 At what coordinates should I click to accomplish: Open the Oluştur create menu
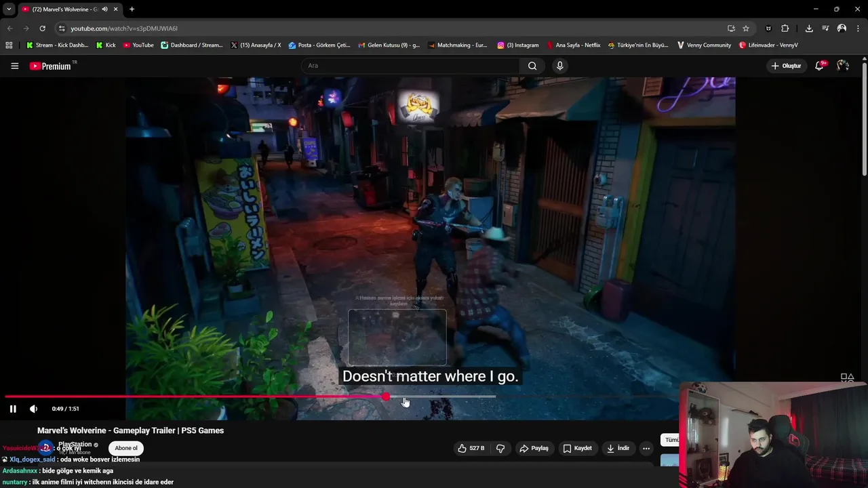click(x=787, y=66)
